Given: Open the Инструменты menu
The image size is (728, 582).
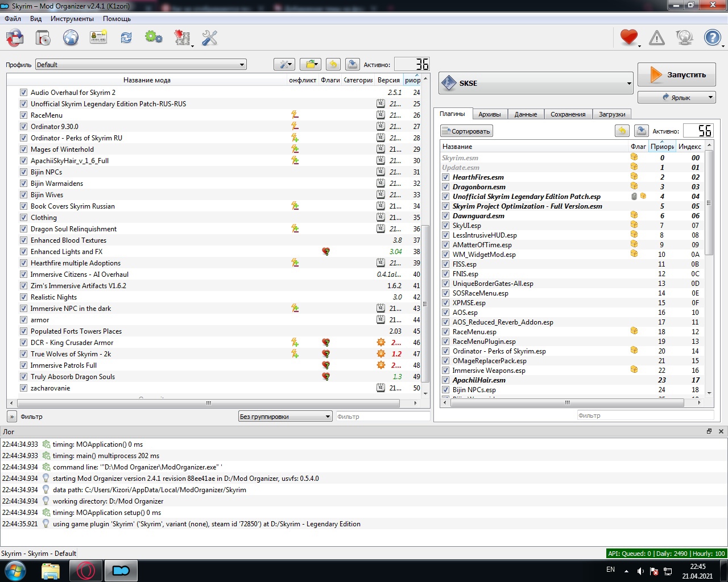Looking at the screenshot, I should [x=72, y=19].
